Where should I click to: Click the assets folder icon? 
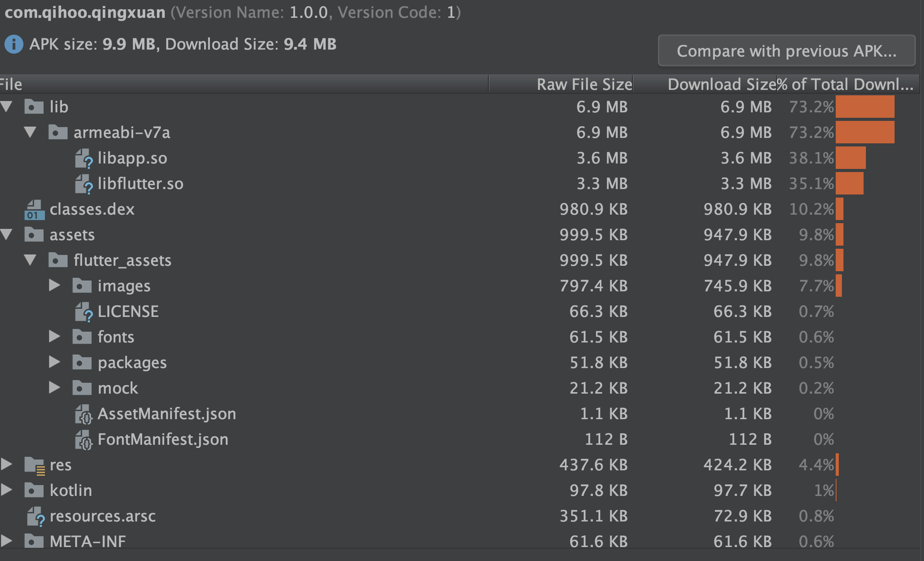click(x=34, y=234)
